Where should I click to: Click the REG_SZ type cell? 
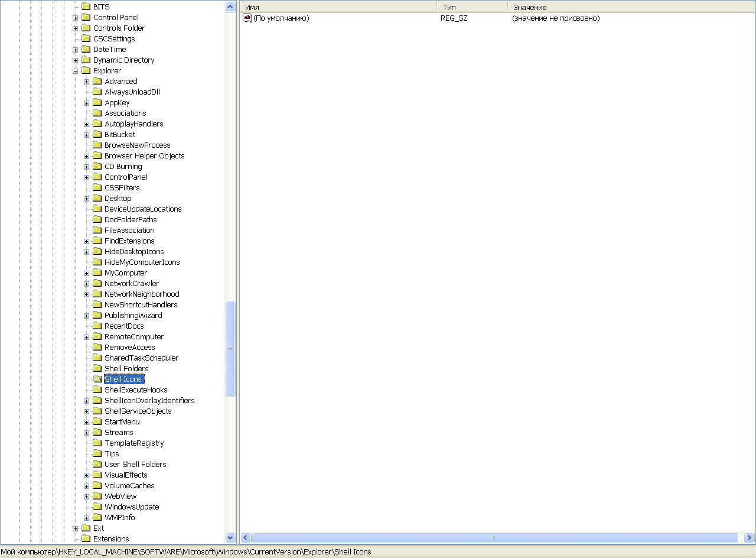coord(454,18)
